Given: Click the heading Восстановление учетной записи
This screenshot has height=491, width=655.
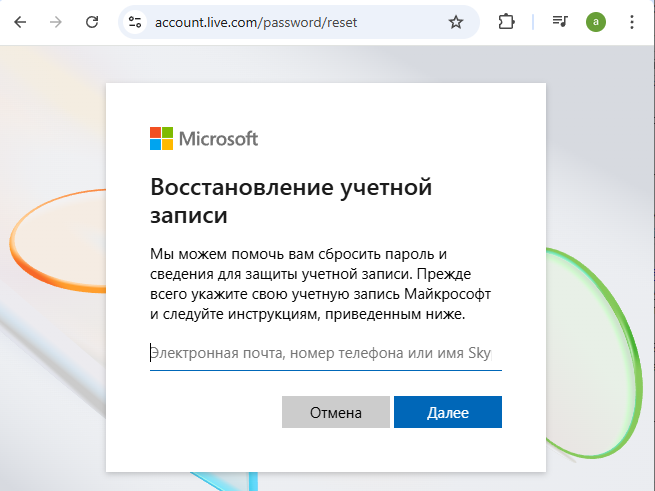Looking at the screenshot, I should 291,201.
